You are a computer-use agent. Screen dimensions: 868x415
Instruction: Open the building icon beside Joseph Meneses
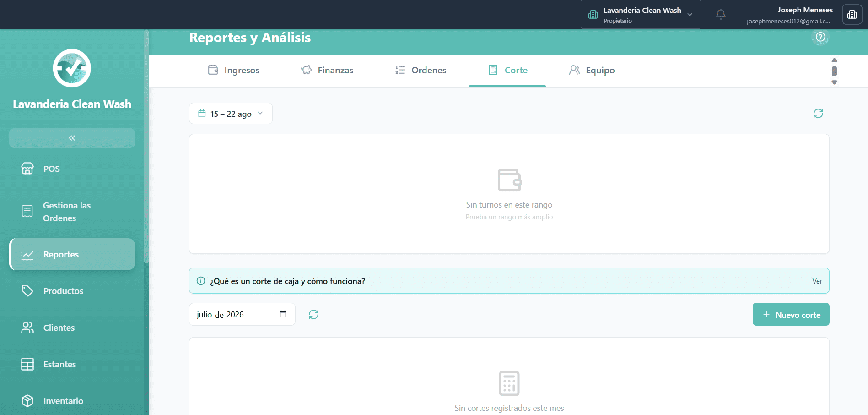(x=852, y=15)
